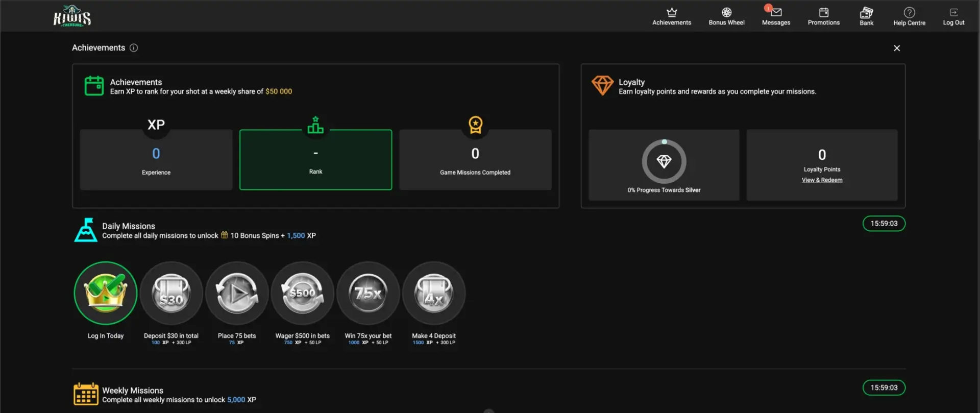This screenshot has width=980, height=413.
Task: Click the Log Out icon
Action: (953, 12)
